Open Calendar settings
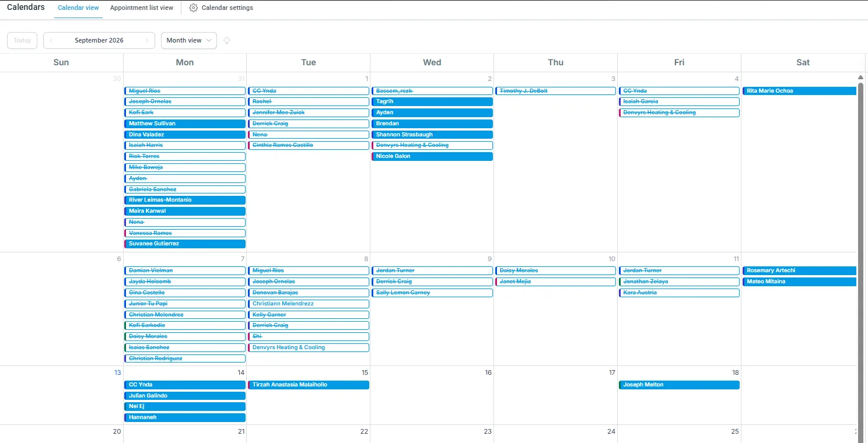868x443 pixels. (221, 8)
